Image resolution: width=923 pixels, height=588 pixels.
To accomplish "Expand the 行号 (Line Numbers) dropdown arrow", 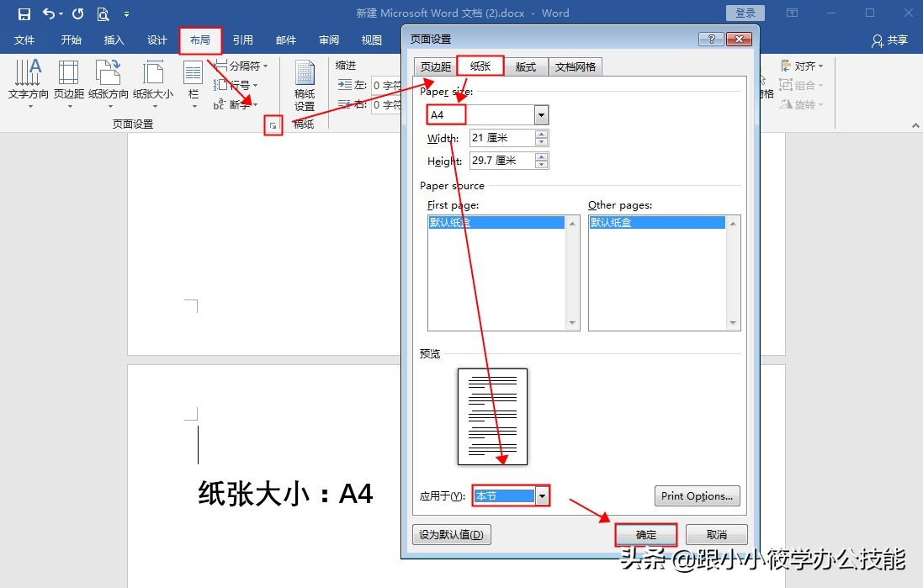I will (253, 86).
